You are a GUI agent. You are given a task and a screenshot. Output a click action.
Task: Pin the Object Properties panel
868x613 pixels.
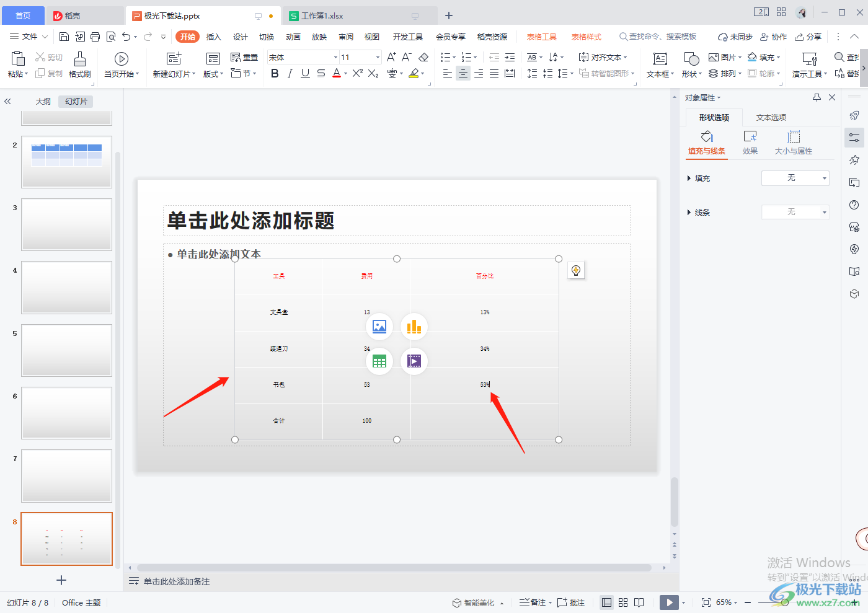point(817,97)
